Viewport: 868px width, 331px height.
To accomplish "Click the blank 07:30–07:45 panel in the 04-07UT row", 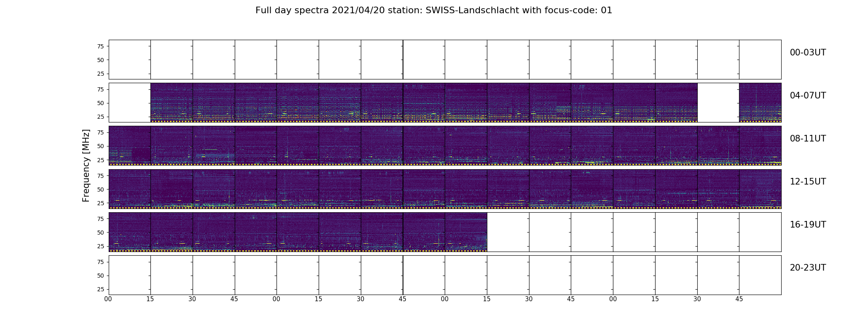I will pos(718,103).
